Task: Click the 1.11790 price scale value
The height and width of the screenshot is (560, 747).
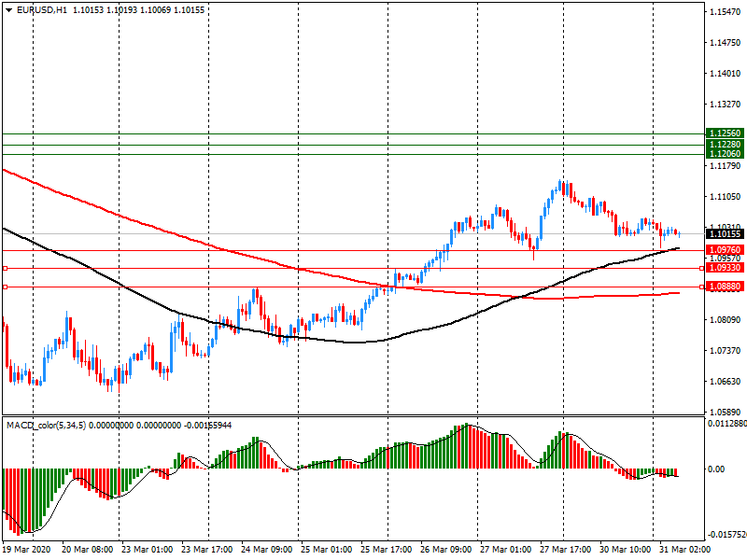Action: 726,166
